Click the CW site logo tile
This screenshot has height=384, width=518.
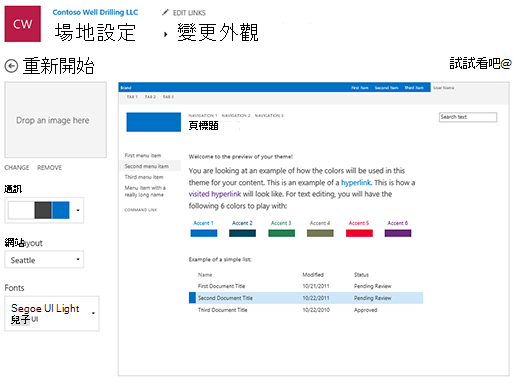click(x=23, y=24)
